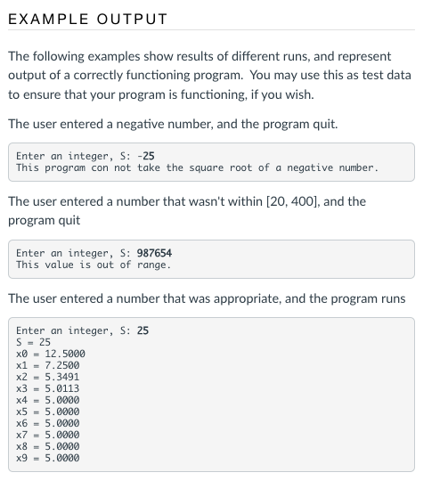Click the first code block's -25 input value
Image resolution: width=448 pixels, height=497 pixels.
[146, 156]
